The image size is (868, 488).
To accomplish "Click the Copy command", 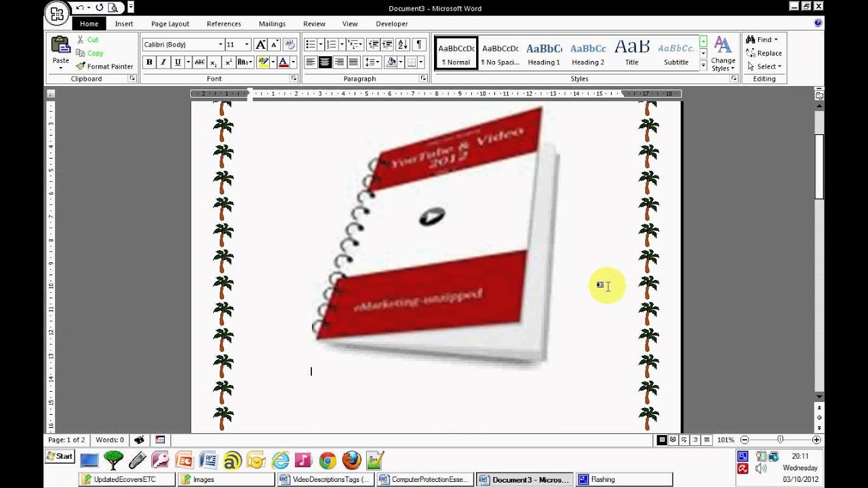I will coord(90,53).
